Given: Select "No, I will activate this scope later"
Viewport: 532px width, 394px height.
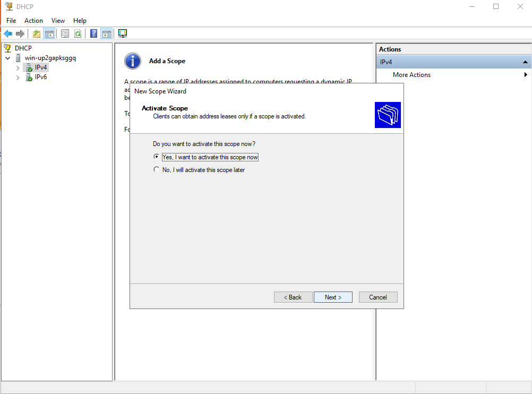Looking at the screenshot, I should click(157, 169).
